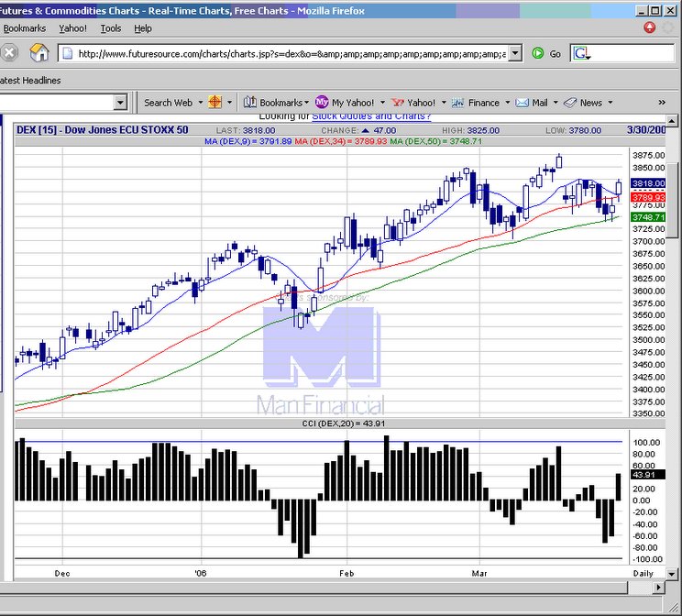Go to the Home page icon
Screen dimensions: 682x616
[x=39, y=53]
